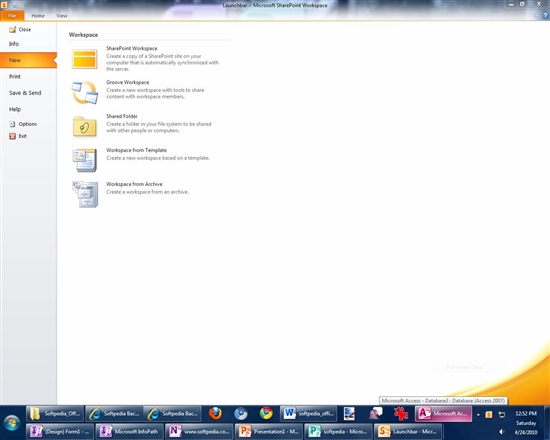Viewport: 550px width, 440px height.
Task: Switch to Microsoft Access taskbar item
Action: pos(443,414)
